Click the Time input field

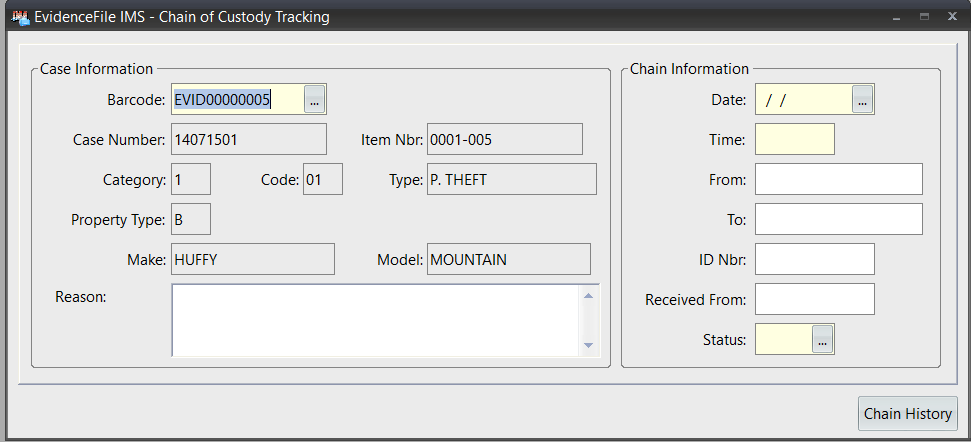[794, 140]
